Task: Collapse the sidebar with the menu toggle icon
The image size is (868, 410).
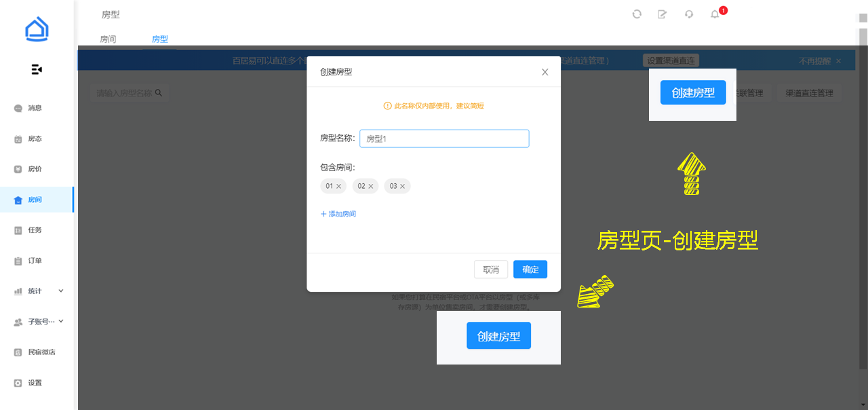Action: [x=37, y=69]
